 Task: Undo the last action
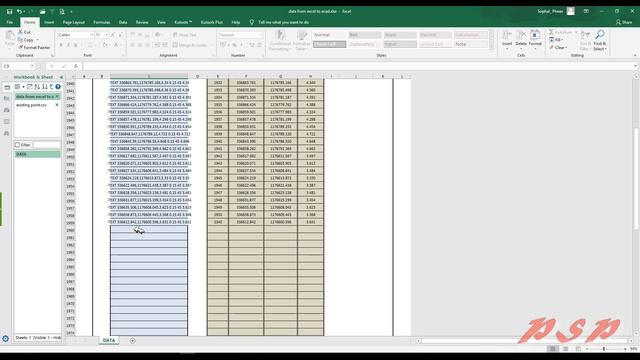pos(19,11)
